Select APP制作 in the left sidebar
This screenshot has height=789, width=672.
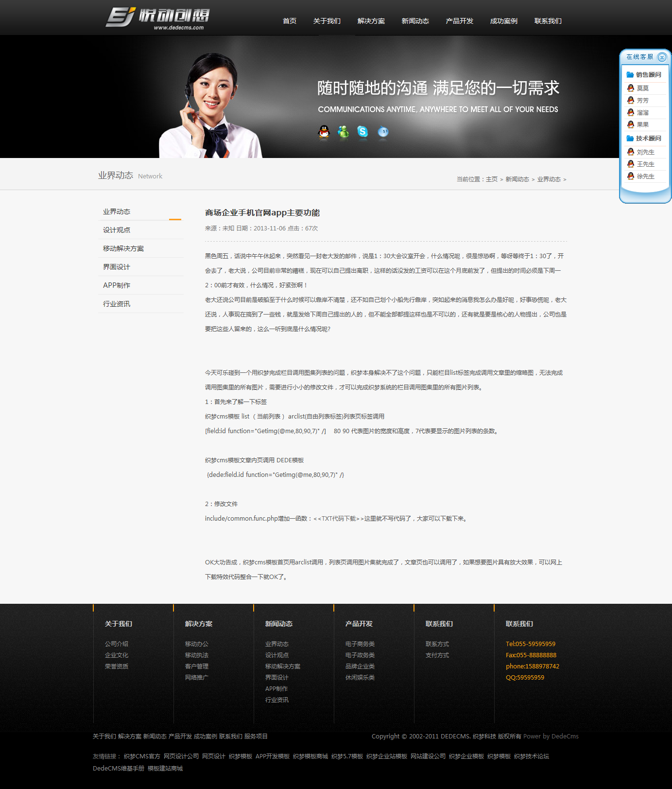coord(117,285)
